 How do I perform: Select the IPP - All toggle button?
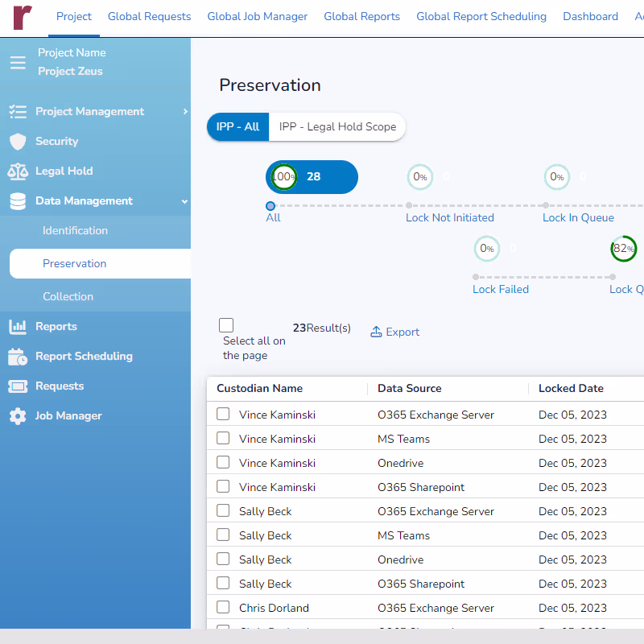(x=237, y=127)
